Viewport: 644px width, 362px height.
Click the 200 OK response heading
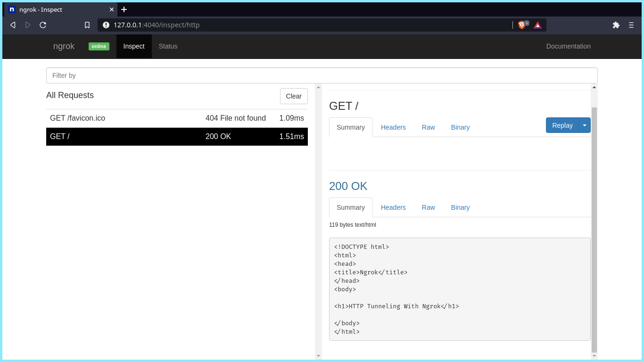point(348,186)
